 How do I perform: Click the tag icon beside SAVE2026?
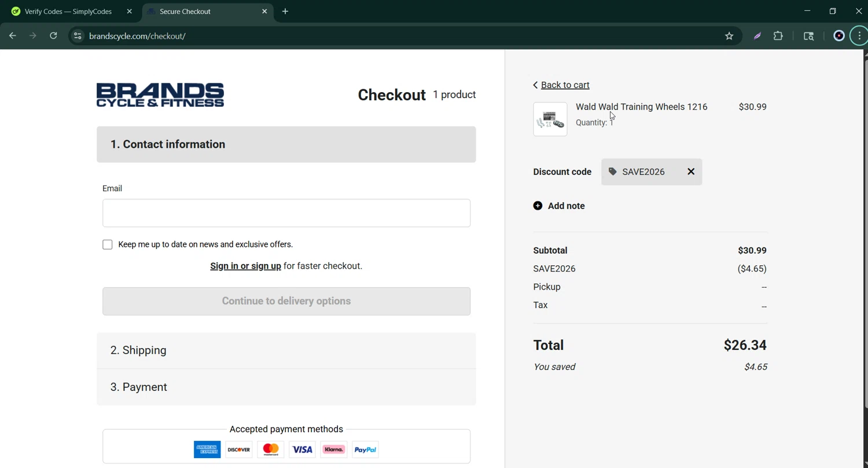coord(613,171)
